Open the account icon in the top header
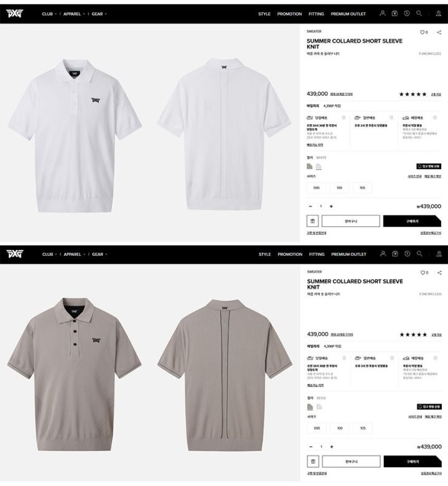 383,13
